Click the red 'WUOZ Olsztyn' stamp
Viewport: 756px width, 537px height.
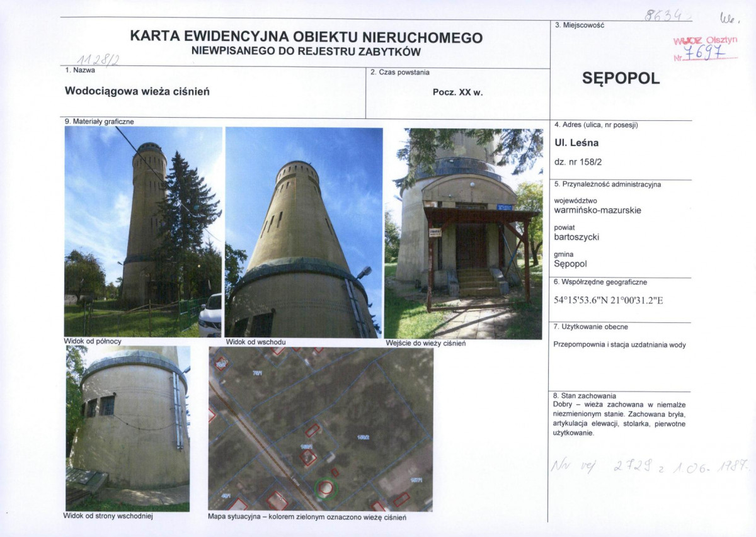click(x=705, y=48)
